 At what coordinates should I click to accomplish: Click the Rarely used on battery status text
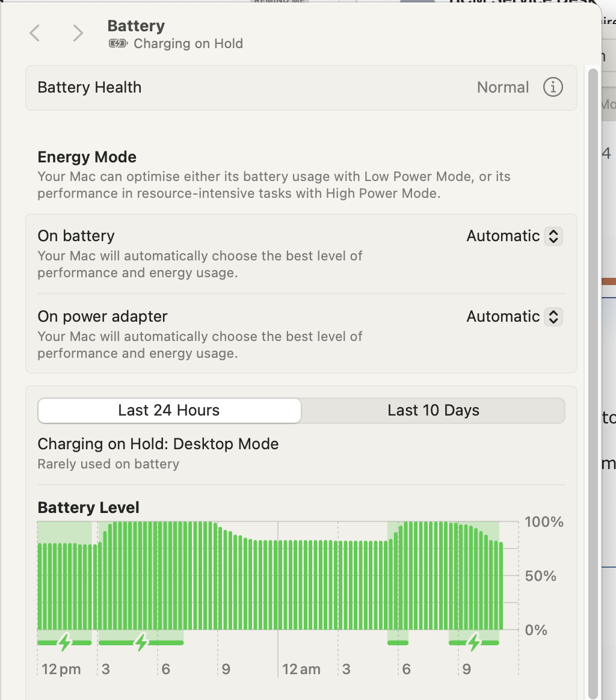click(x=108, y=464)
